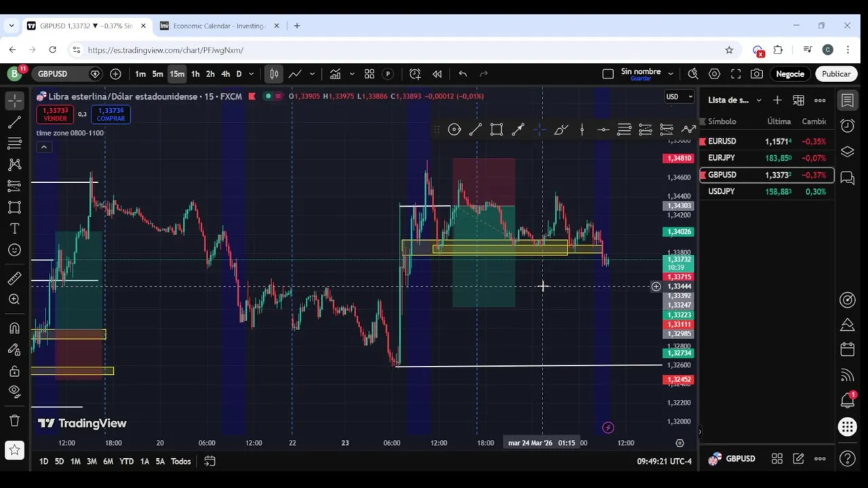868x488 pixels.
Task: Switch to 5m timeframe
Action: [158, 74]
